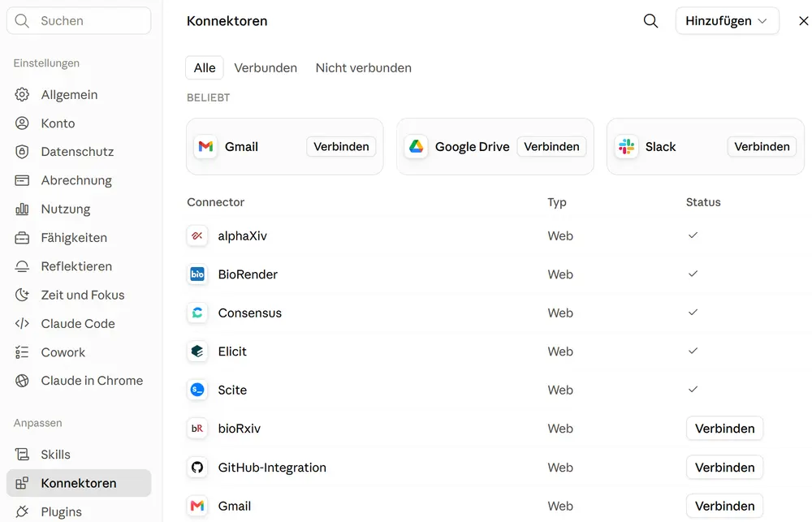
Task: Open the Reflektieren section
Action: (x=79, y=266)
